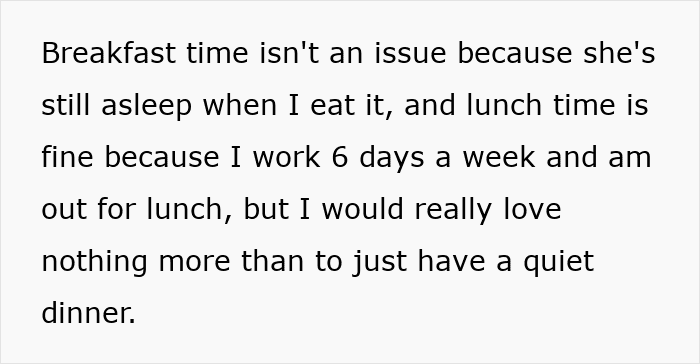This screenshot has width=700, height=364.
Task: Click the word 'quiet' ending fifth line
Action: tap(558, 262)
